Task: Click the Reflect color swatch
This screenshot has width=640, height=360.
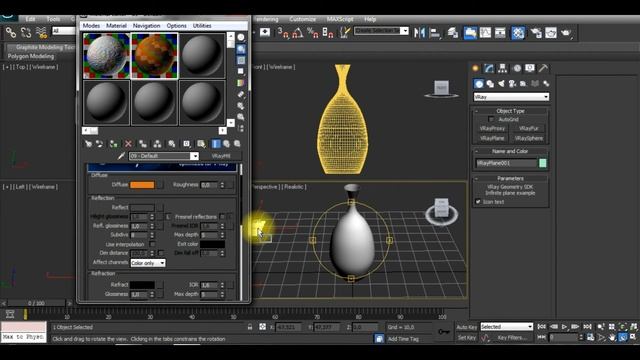Action: [142, 208]
